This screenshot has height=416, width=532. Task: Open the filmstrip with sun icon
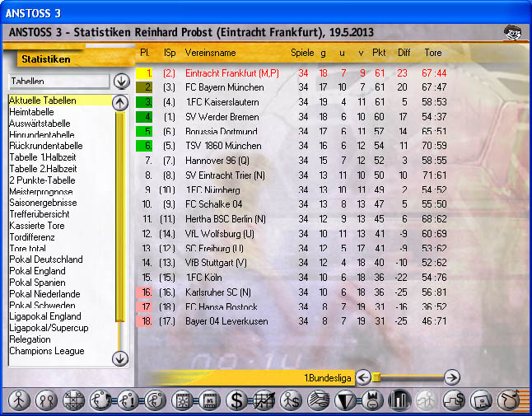182,400
